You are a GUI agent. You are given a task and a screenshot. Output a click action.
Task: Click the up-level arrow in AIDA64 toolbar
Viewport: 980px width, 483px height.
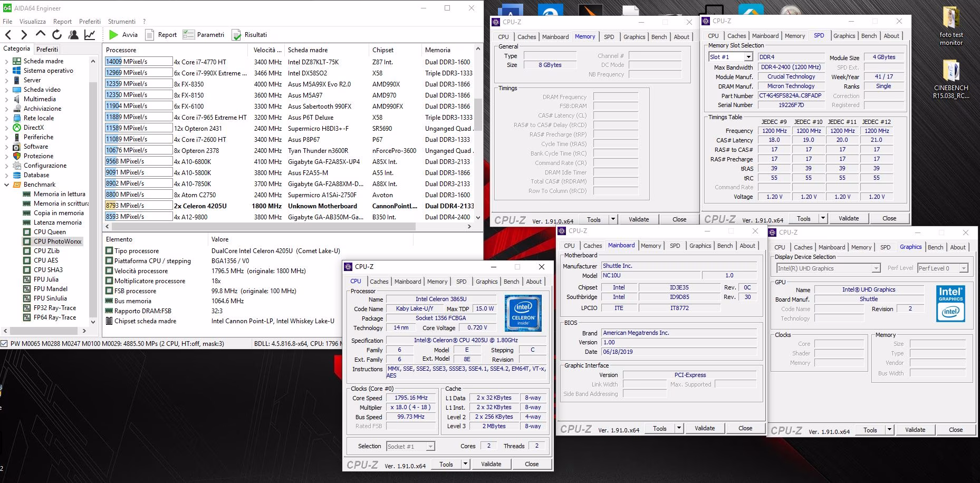[x=41, y=34]
